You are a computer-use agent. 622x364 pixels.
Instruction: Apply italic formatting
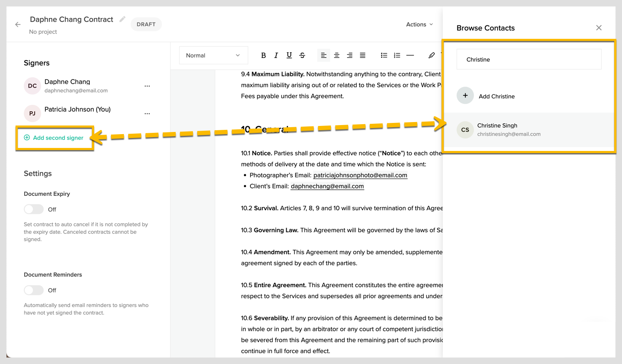(x=276, y=55)
